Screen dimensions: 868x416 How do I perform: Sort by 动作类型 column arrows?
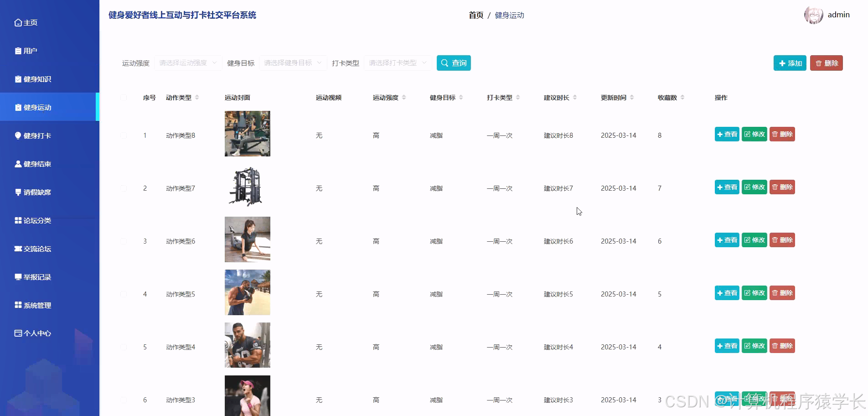(x=197, y=98)
